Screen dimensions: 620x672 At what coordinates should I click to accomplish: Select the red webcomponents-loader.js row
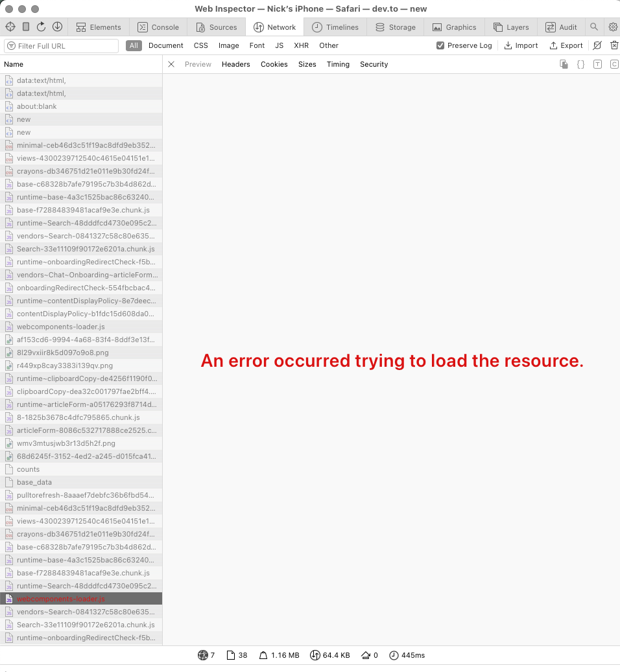coord(81,599)
